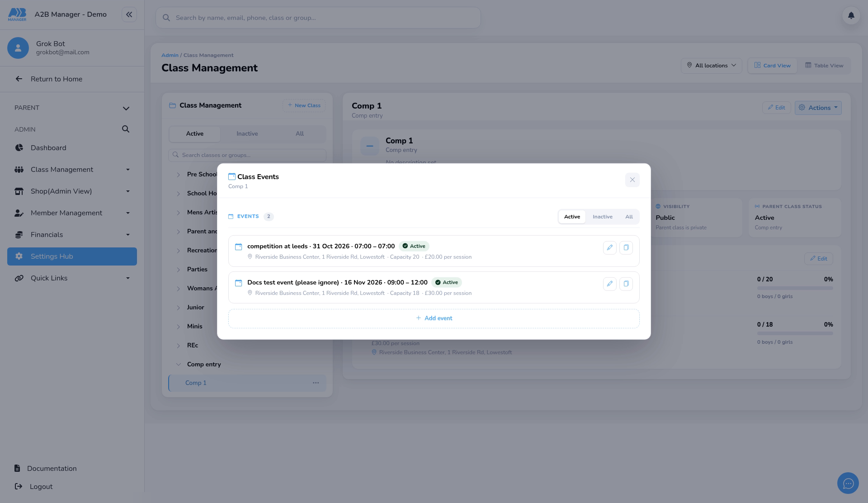Expand the Member Management sidebar menu
This screenshot has height=503, width=868.
pos(72,213)
